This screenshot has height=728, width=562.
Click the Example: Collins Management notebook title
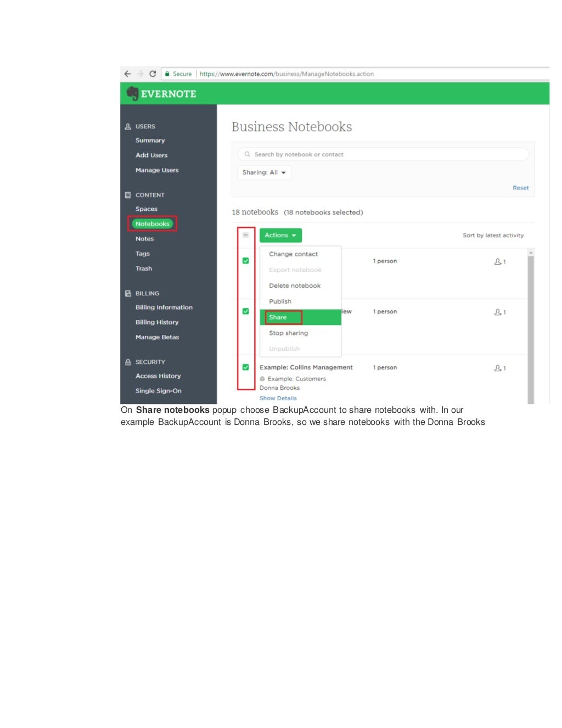[x=306, y=367]
